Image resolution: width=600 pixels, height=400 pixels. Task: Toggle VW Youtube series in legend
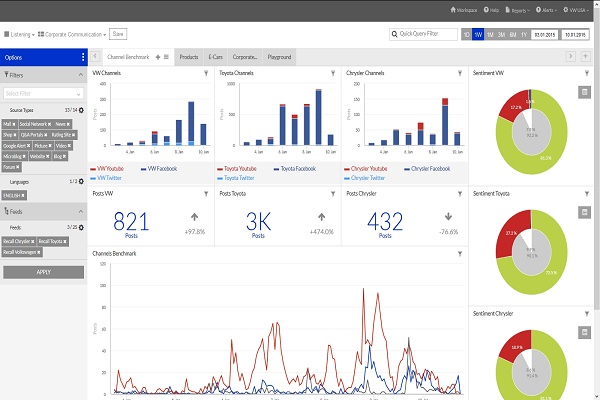(107, 169)
